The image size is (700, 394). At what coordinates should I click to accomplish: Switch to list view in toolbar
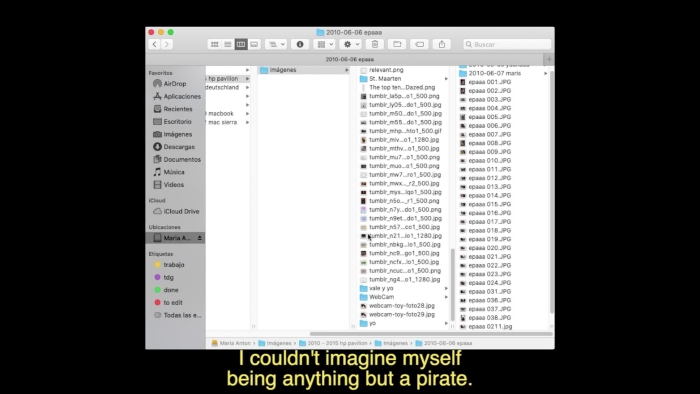[x=228, y=44]
